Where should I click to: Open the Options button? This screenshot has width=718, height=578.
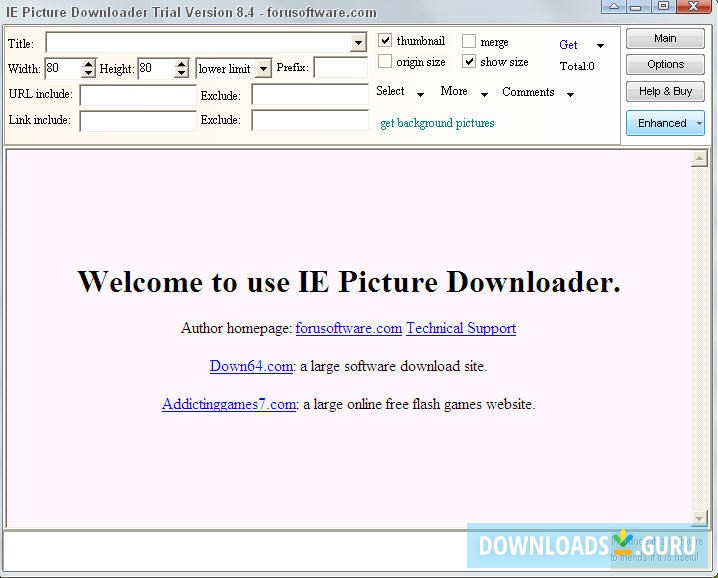(x=665, y=65)
